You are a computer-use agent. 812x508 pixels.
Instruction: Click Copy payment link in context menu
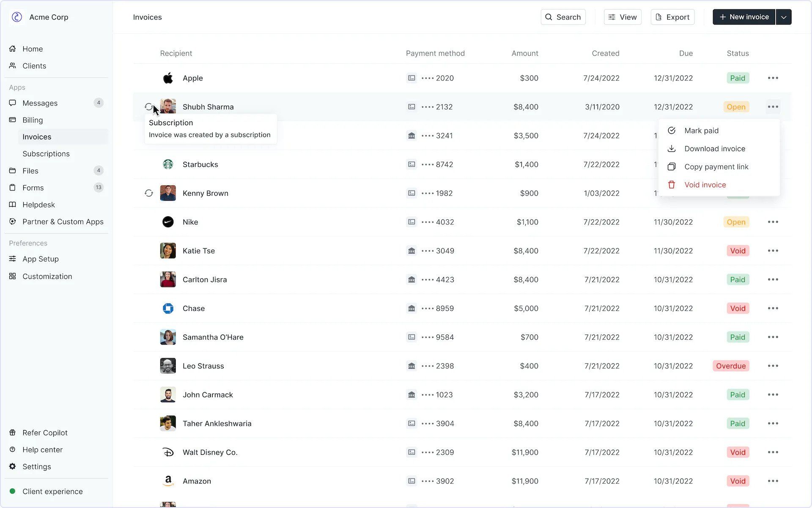pos(716,167)
